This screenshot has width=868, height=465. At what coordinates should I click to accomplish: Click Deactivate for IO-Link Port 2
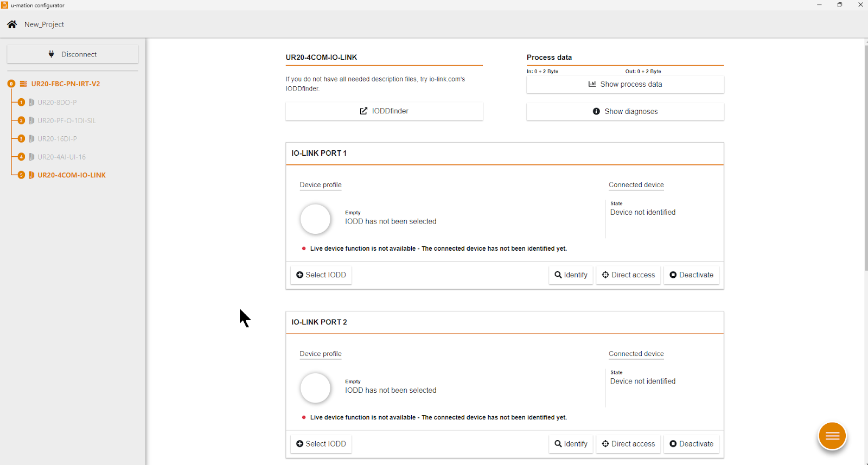point(692,444)
